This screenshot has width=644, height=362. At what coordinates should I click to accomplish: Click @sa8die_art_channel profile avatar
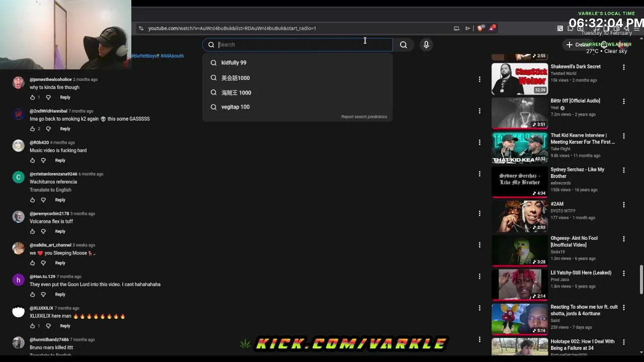click(19, 248)
